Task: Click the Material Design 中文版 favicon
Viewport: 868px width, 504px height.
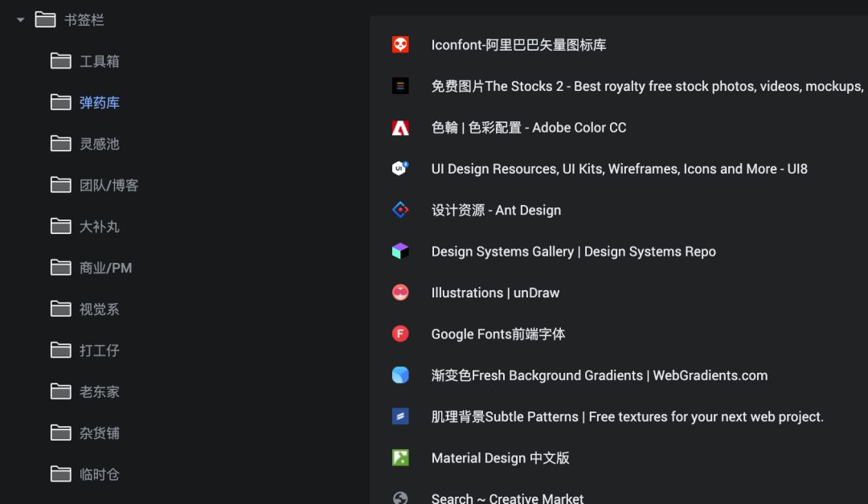Action: pos(400,457)
